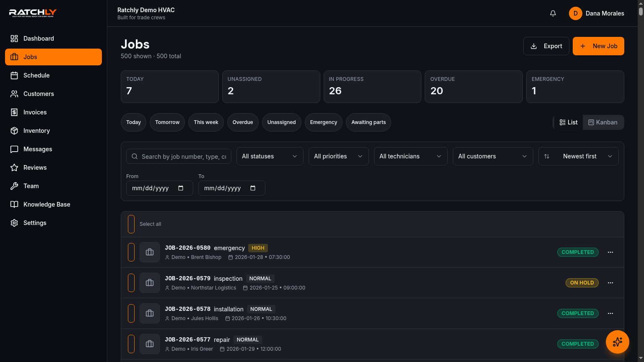This screenshot has width=644, height=362.
Task: Click Dana Morales avatar circle
Action: coord(576,13)
